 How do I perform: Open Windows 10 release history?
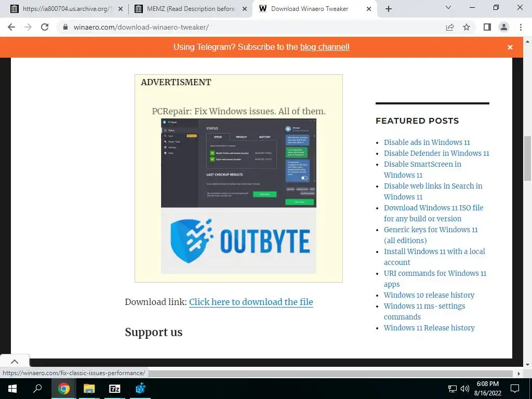pos(429,295)
